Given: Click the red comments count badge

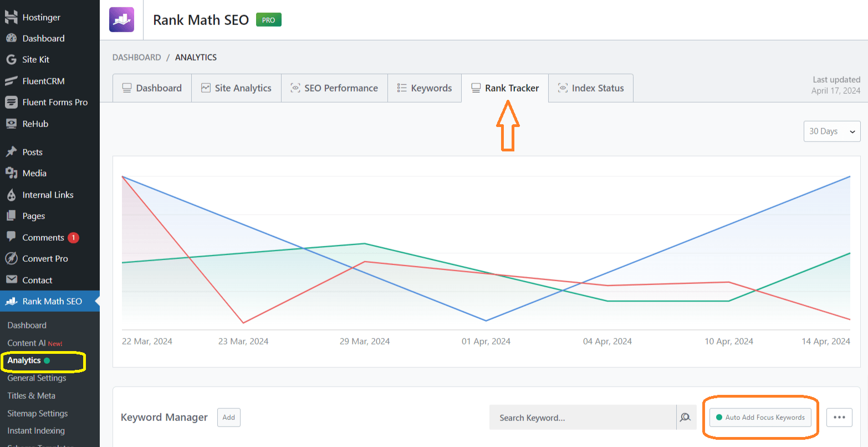Looking at the screenshot, I should (x=73, y=237).
